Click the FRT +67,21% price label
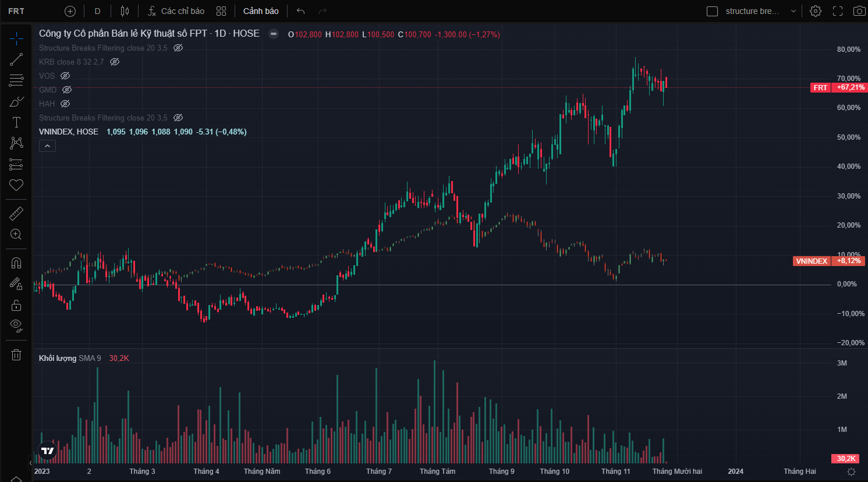The image size is (868, 482). click(838, 87)
